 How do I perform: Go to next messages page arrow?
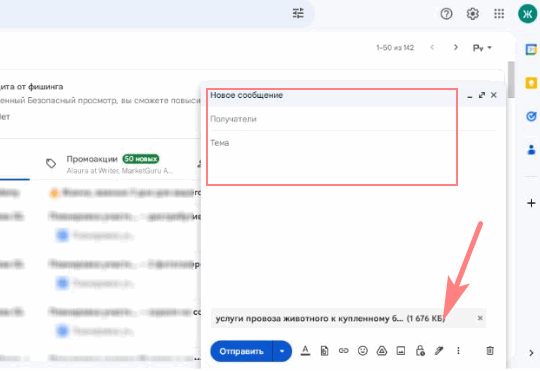(x=456, y=47)
